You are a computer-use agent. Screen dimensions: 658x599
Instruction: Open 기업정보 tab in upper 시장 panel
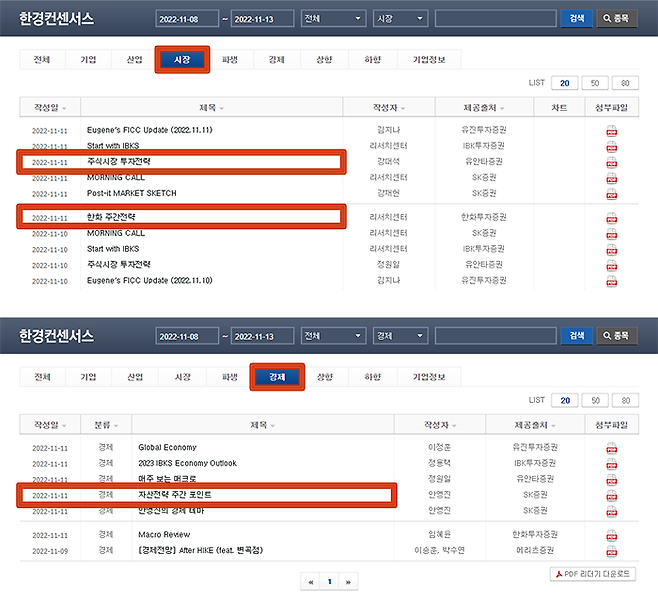[x=429, y=60]
